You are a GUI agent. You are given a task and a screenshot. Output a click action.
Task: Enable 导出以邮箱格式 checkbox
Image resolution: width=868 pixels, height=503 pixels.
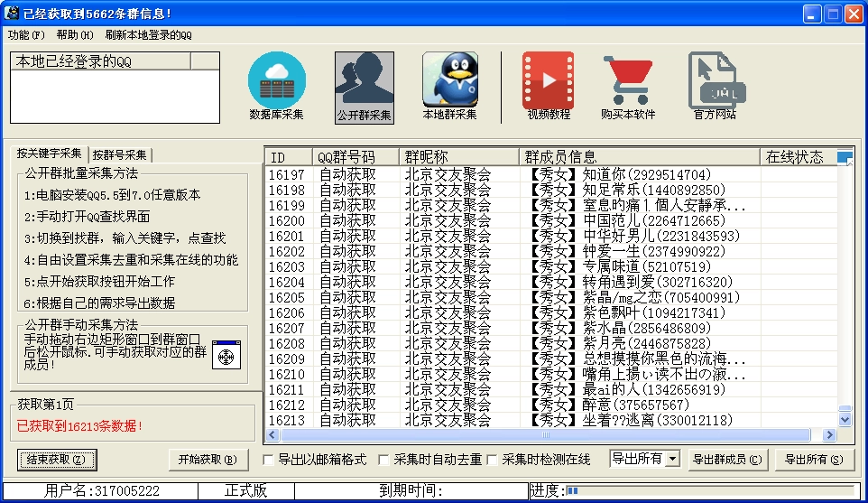pyautogui.click(x=269, y=460)
